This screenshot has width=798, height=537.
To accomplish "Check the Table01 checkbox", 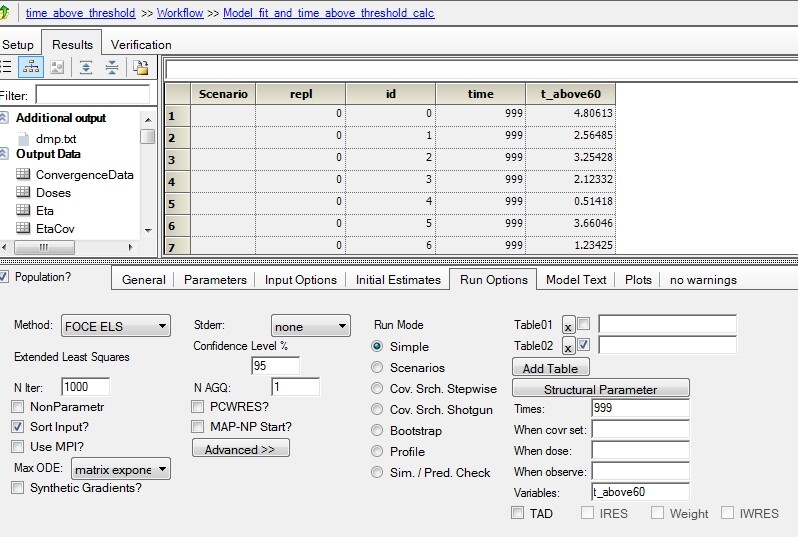I will pyautogui.click(x=584, y=323).
